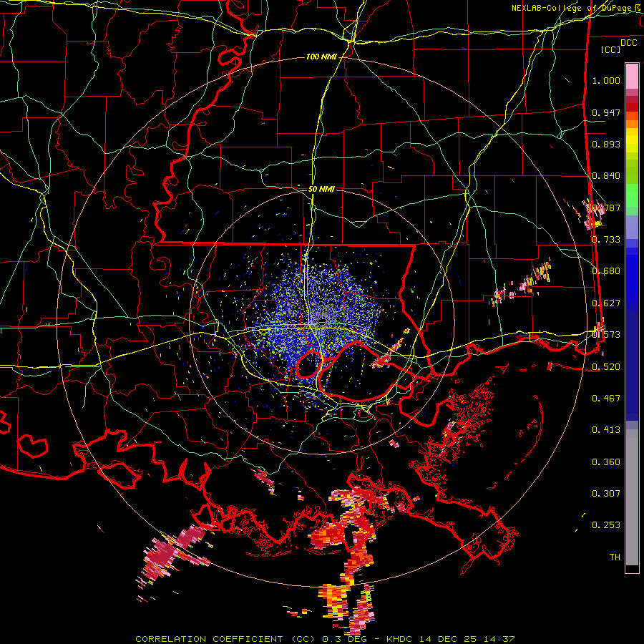Click the KHDC station identifier in caption
Viewport: 644px width, 644px height.
401,639
